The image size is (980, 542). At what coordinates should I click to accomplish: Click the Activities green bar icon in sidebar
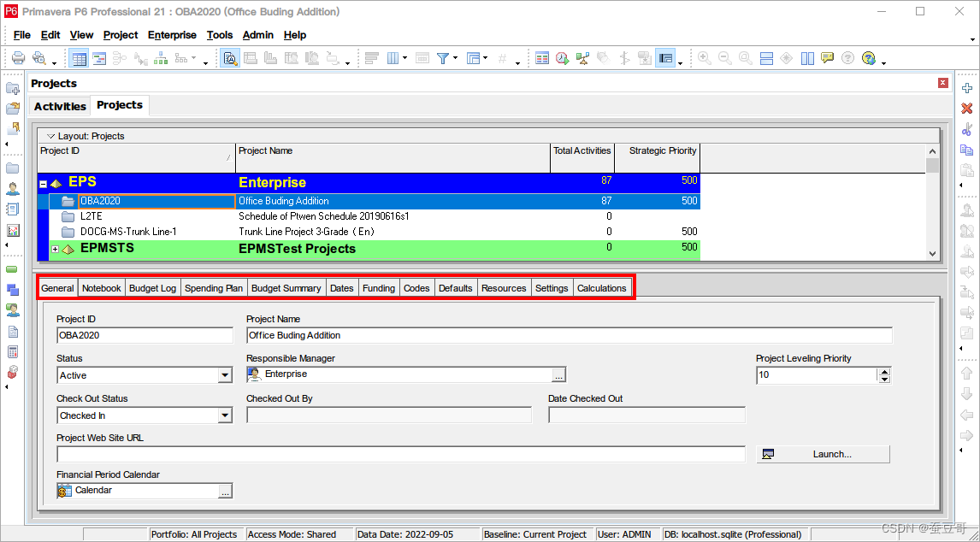(x=13, y=269)
